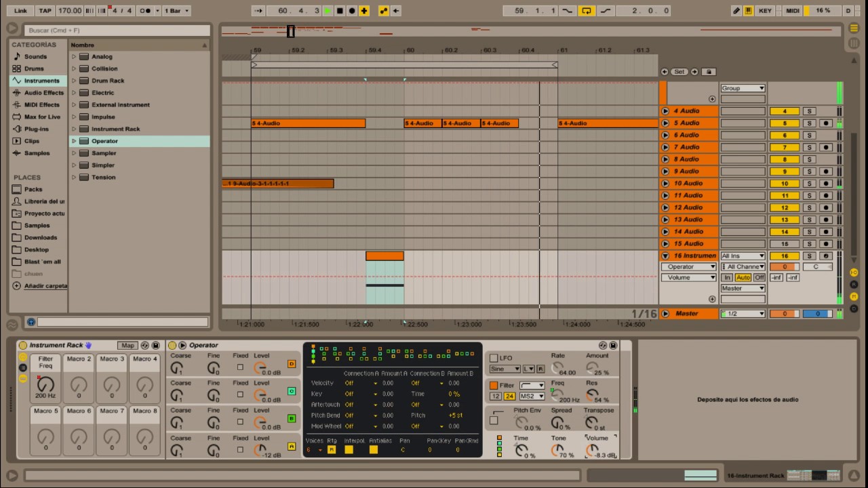This screenshot has height=488, width=868.
Task: Start playback with the green Play button
Action: pos(328,11)
